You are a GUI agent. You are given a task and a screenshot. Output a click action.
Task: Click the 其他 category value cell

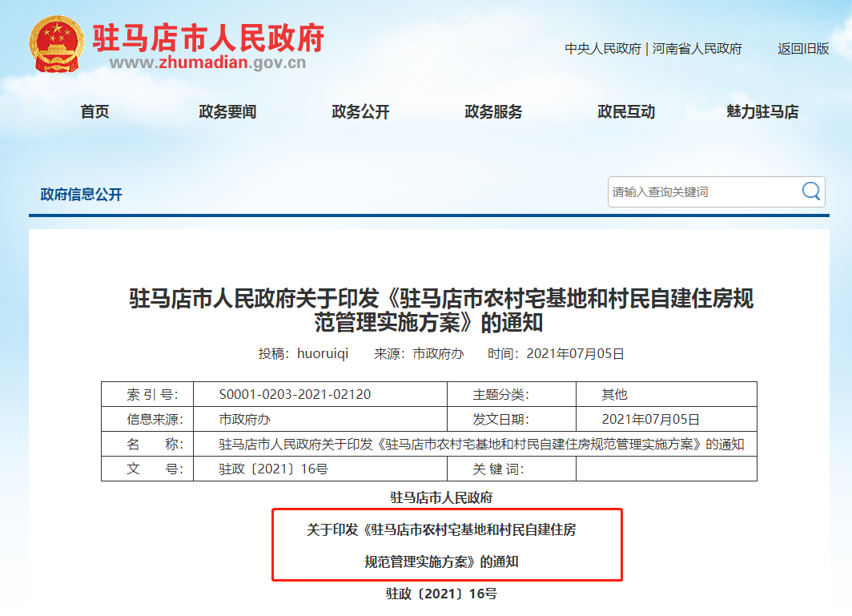point(666,394)
